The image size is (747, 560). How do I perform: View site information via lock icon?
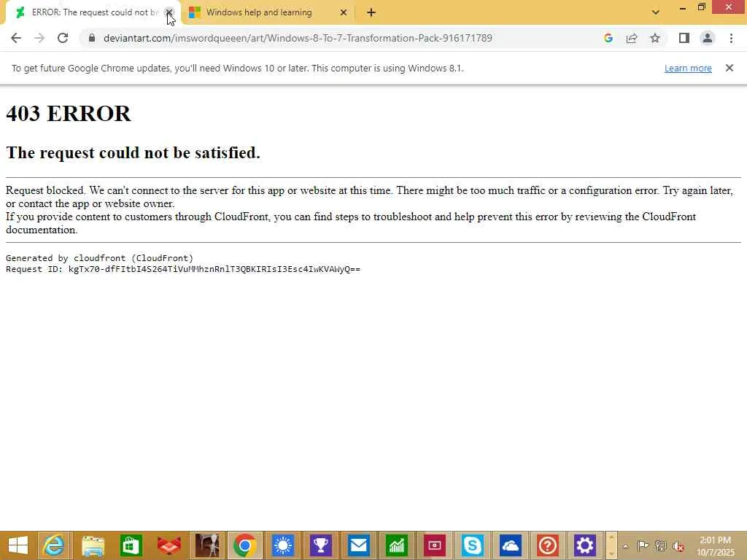91,38
